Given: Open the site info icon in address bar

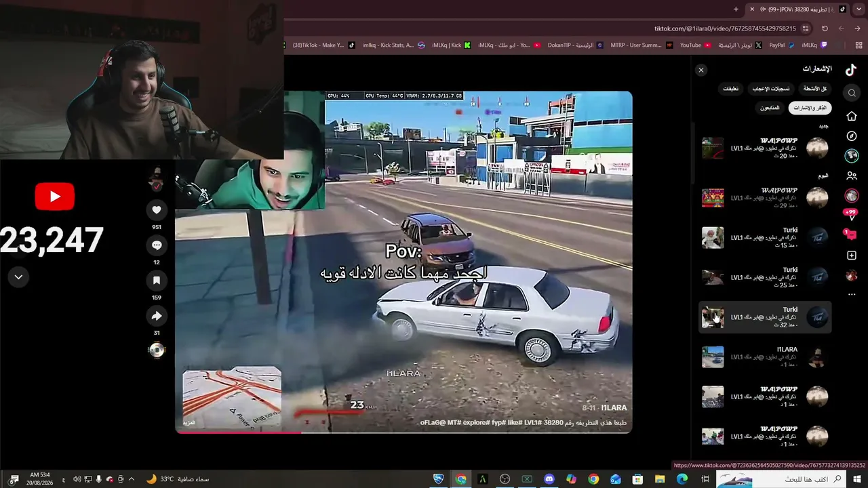Looking at the screenshot, I should [x=806, y=28].
